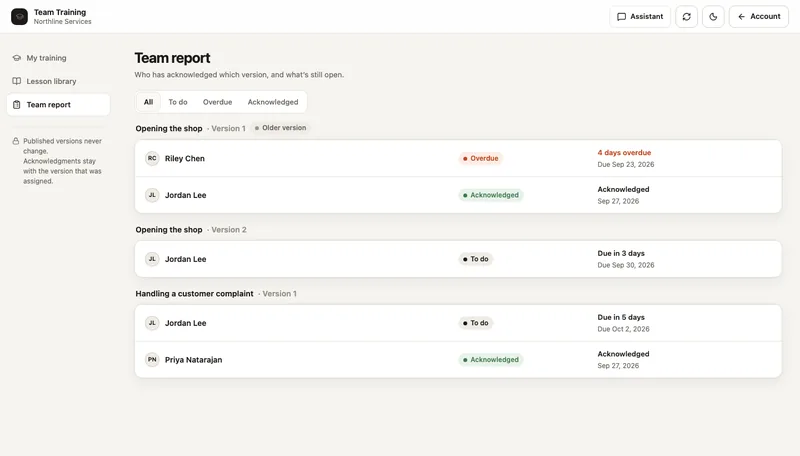Click Jordan Lee avatar in Version 1 group
This screenshot has height=456, width=800.
tap(152, 195)
